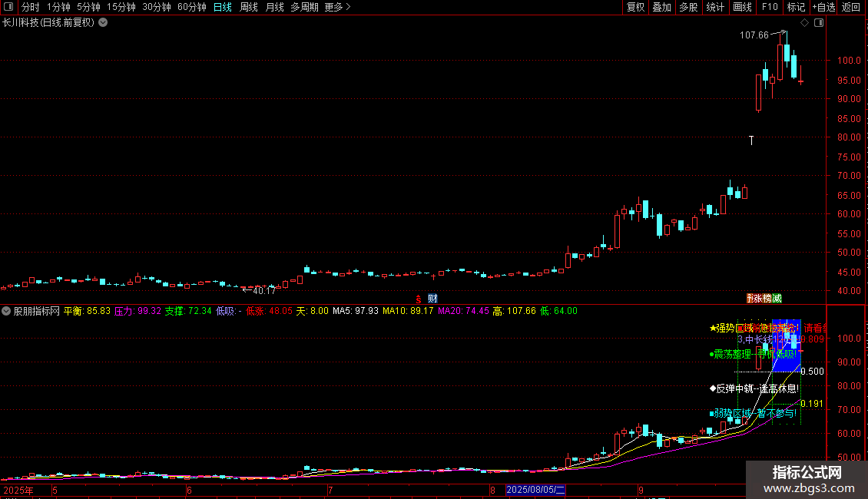Click the 压力: 99.32 value

137,311
